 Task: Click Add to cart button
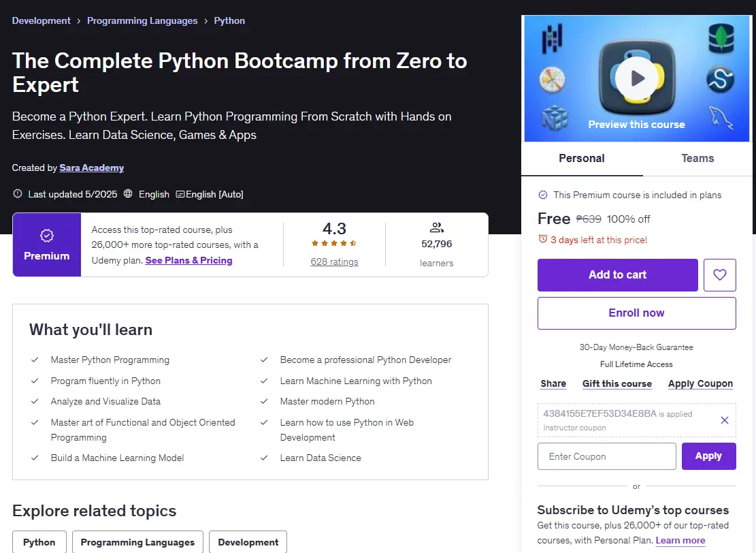coord(618,275)
